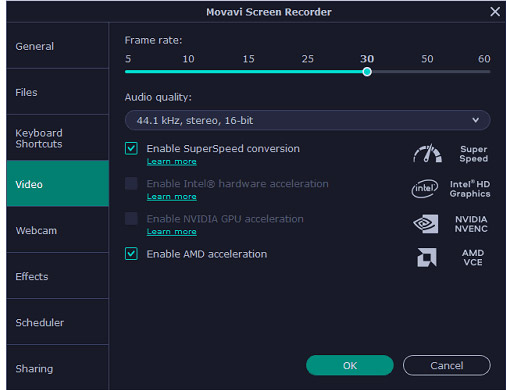Click the Intel HD Graphics label

470,189
